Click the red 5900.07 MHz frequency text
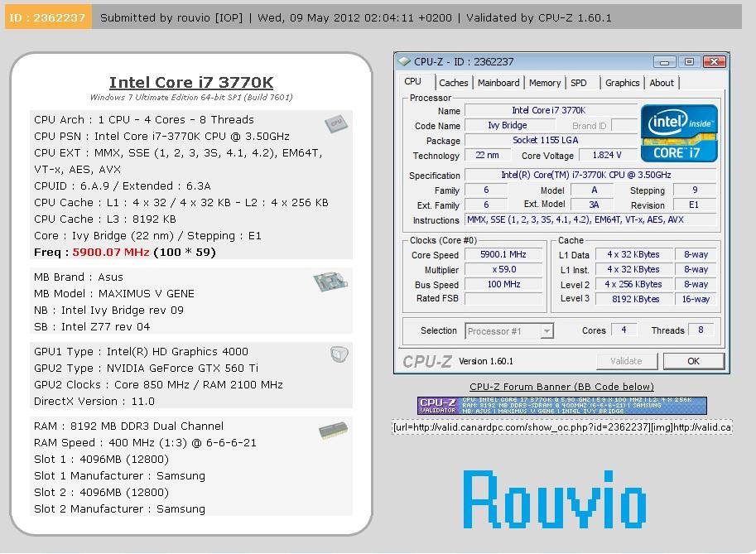Screen dimensions: 756x554 [111, 253]
